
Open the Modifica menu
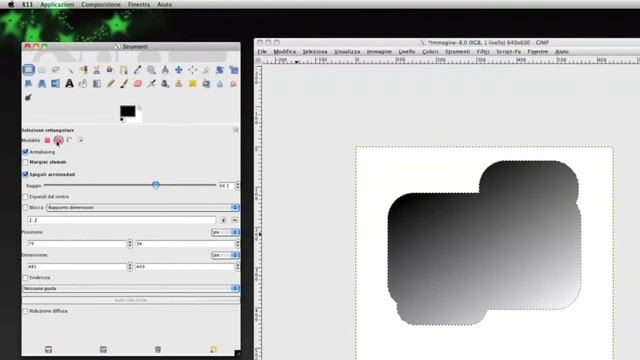tap(284, 52)
